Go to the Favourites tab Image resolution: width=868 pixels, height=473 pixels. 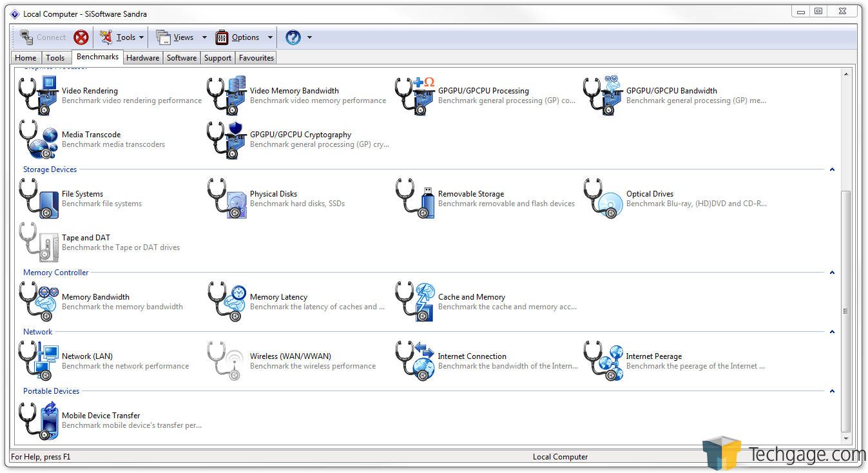(x=256, y=58)
